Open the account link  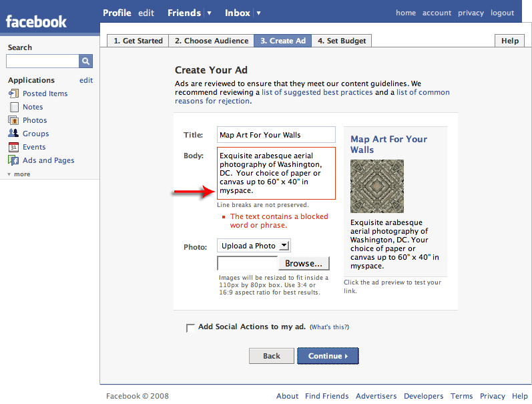point(437,13)
